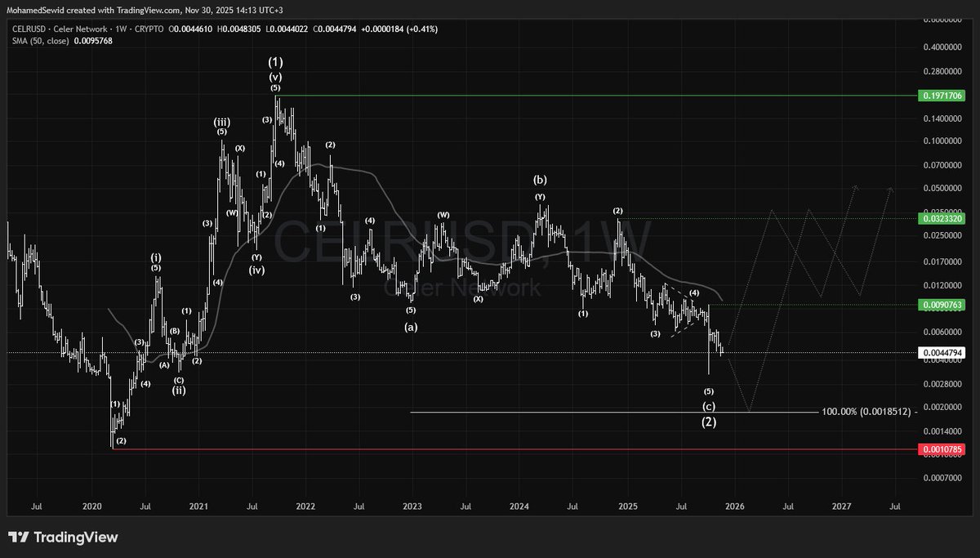Viewport: 980px width, 558px height.
Task: Click the 2026 label on time axis
Action: pos(734,507)
